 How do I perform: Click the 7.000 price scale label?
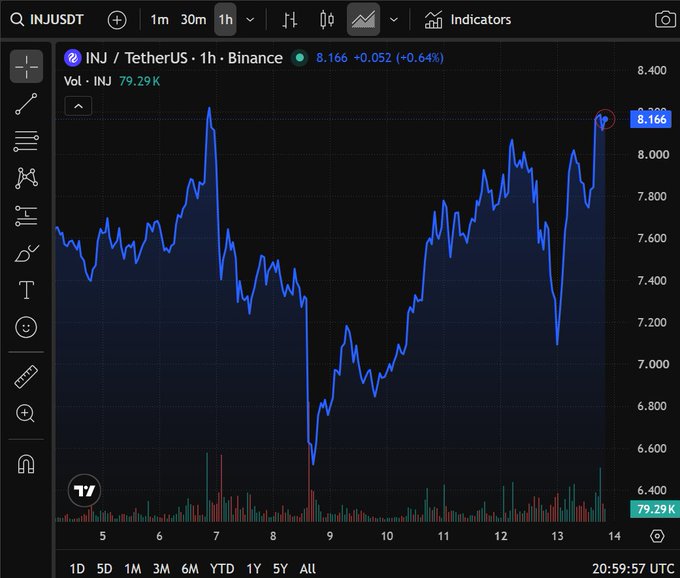pyautogui.click(x=653, y=364)
